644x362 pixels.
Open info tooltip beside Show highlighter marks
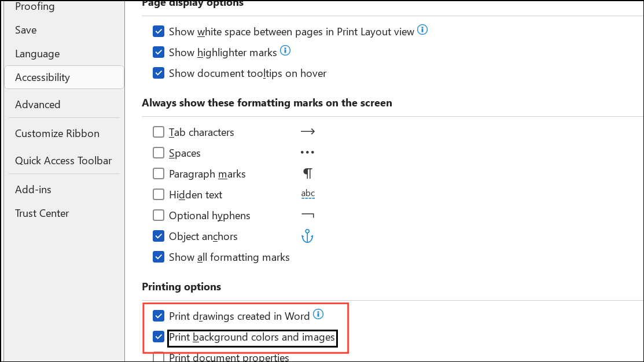coord(285,50)
